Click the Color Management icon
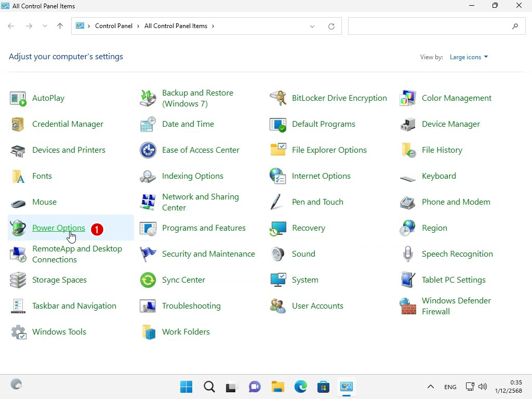This screenshot has width=532, height=399. (x=408, y=98)
